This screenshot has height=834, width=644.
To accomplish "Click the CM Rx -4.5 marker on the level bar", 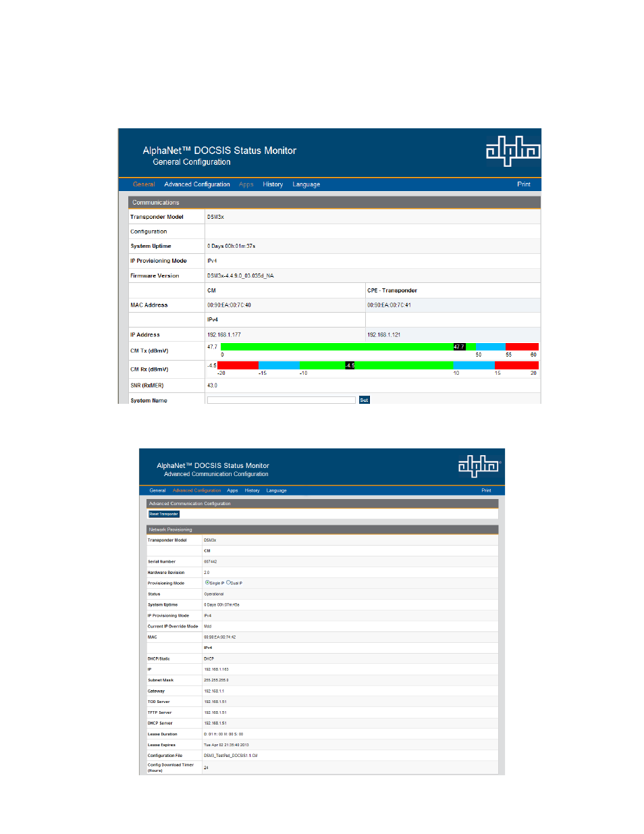I will 350,365.
